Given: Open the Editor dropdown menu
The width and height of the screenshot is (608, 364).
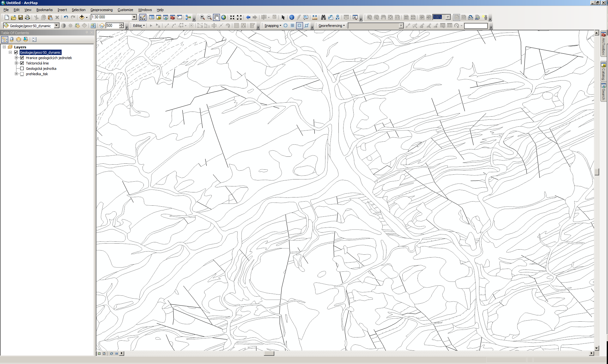Looking at the screenshot, I should click(139, 26).
